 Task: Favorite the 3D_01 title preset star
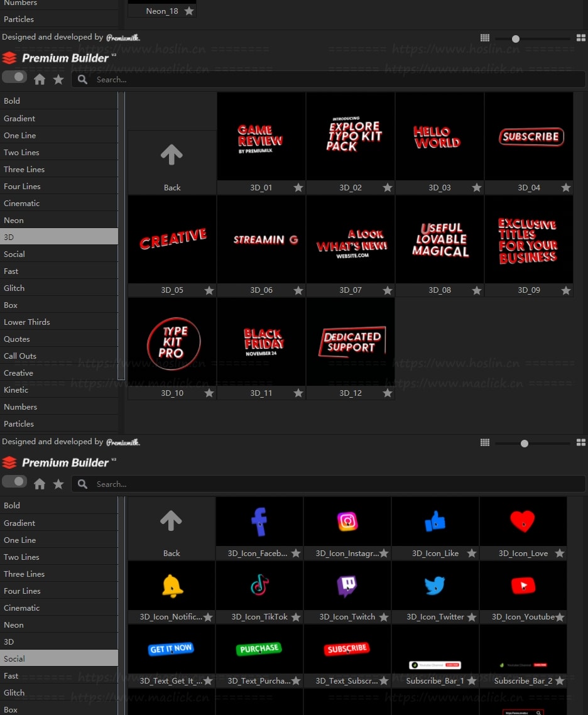point(298,187)
